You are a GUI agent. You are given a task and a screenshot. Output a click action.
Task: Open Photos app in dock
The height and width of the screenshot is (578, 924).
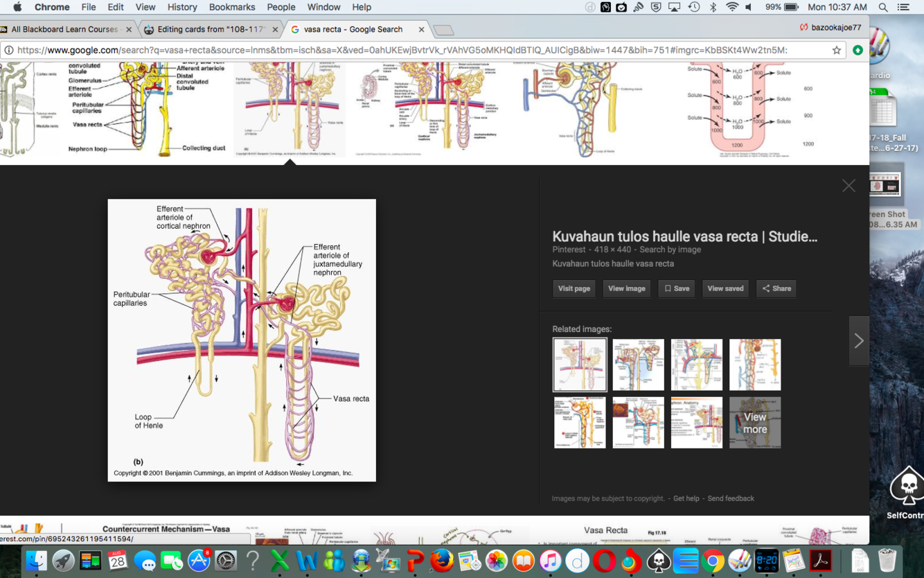coord(496,560)
